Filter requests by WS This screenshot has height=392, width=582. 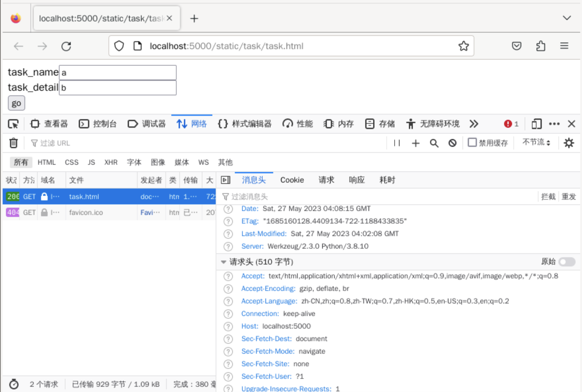click(x=203, y=162)
